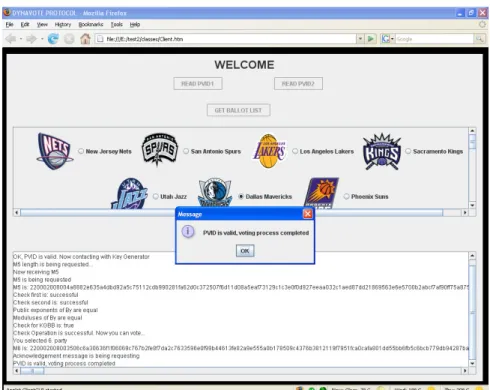Click the activity throbber icon at menu bar right
The image size is (490, 390).
[482, 24]
